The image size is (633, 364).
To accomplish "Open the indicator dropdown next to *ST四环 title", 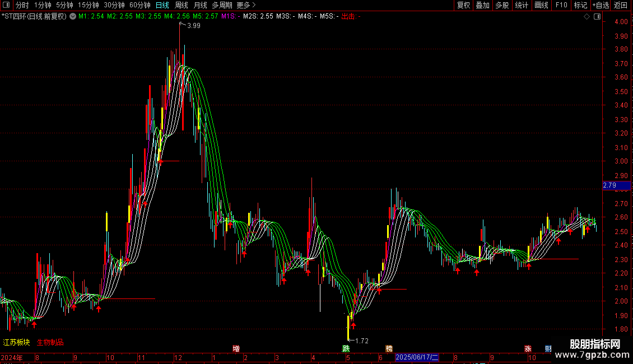I will point(73,17).
